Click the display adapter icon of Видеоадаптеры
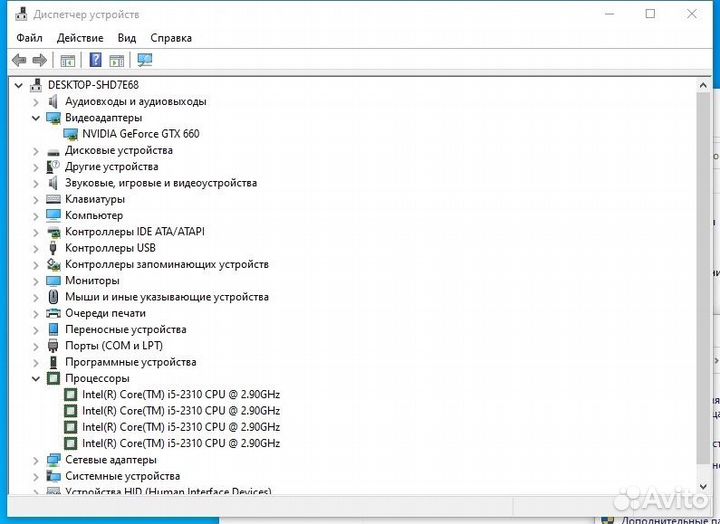Viewport: 720px width, 524px height. coord(53,118)
